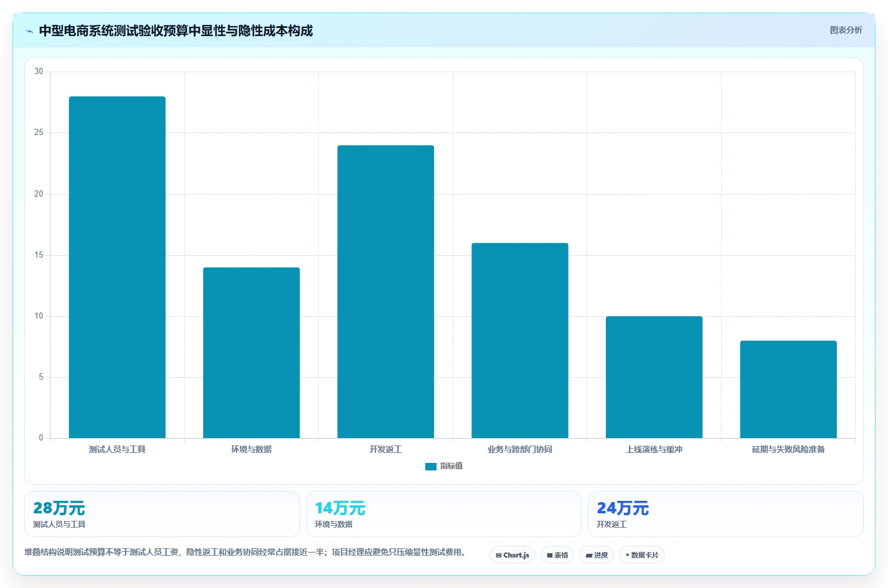This screenshot has height=588, width=888.
Task: Click x-axis label 环境与数据
Action: (x=252, y=449)
